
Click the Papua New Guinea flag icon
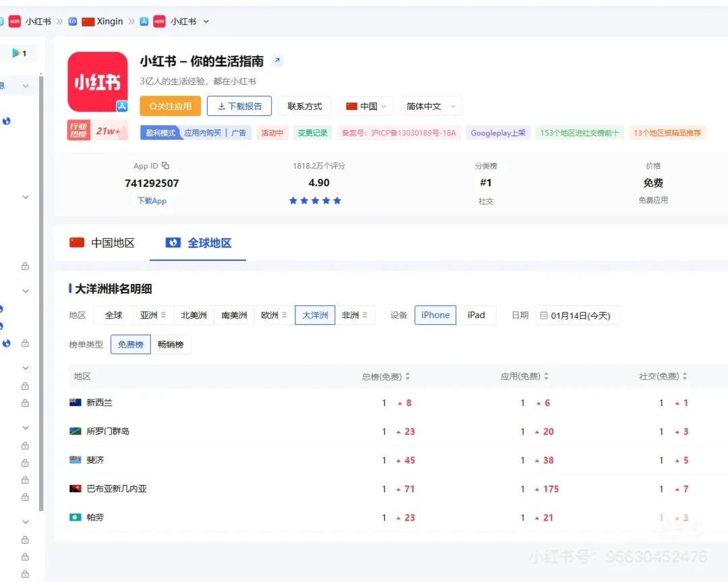pyautogui.click(x=75, y=489)
